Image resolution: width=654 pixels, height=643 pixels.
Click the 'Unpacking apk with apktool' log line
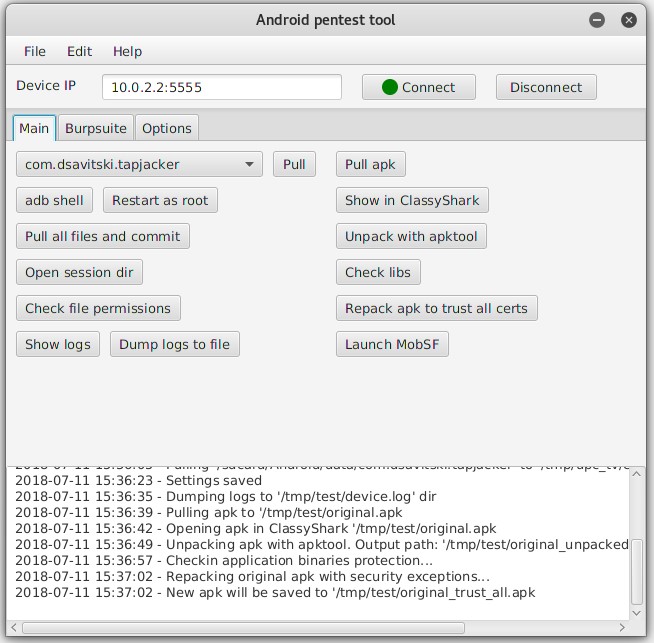(x=322, y=544)
